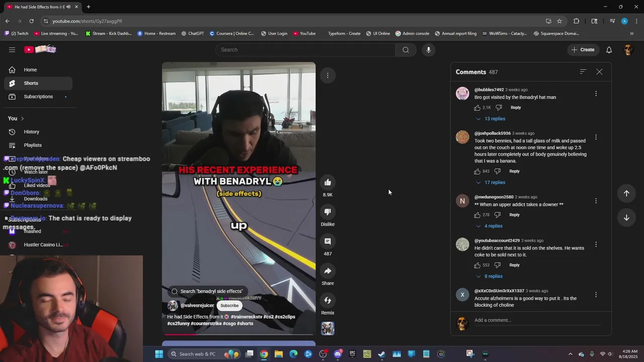Image resolution: width=644 pixels, height=362 pixels.
Task: Open File Explorer from the taskbar
Action: pyautogui.click(x=279, y=354)
